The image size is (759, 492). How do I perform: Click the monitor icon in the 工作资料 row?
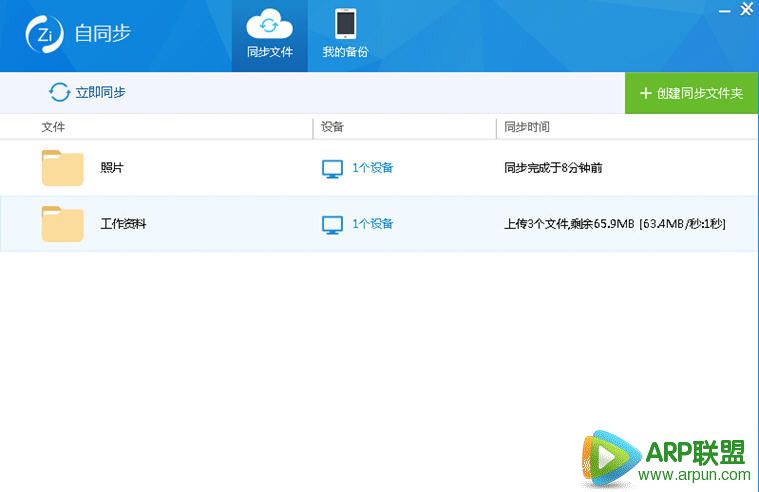click(x=333, y=225)
